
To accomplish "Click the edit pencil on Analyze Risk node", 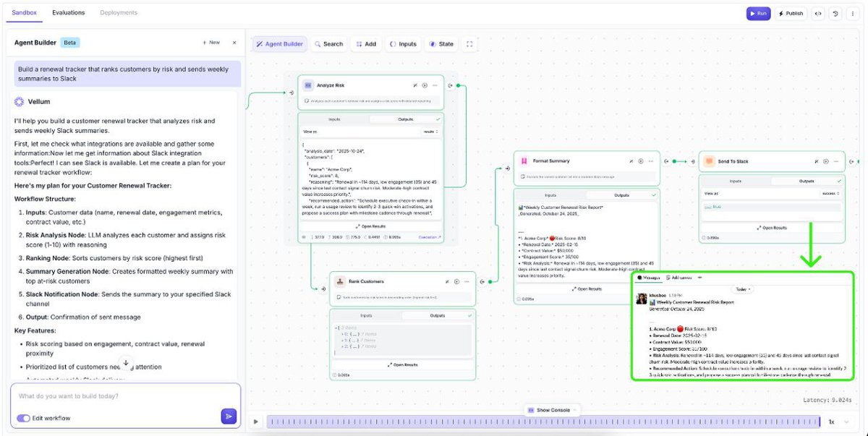I will [415, 85].
